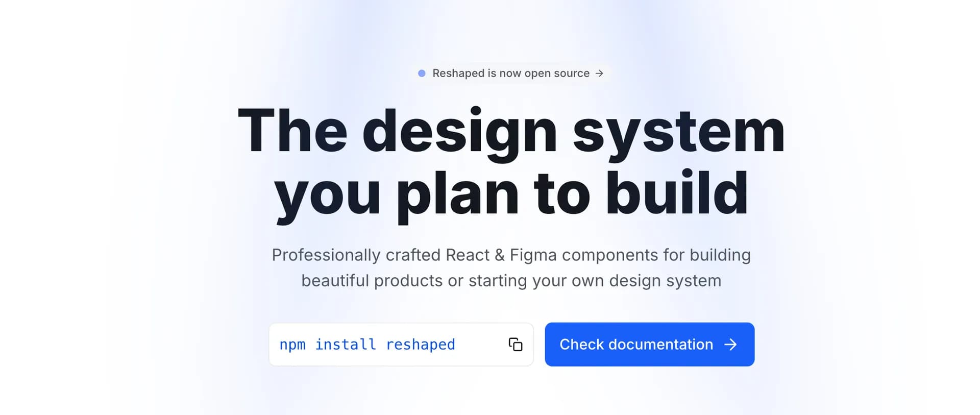Click the npm install reshaped code box

[x=401, y=344]
